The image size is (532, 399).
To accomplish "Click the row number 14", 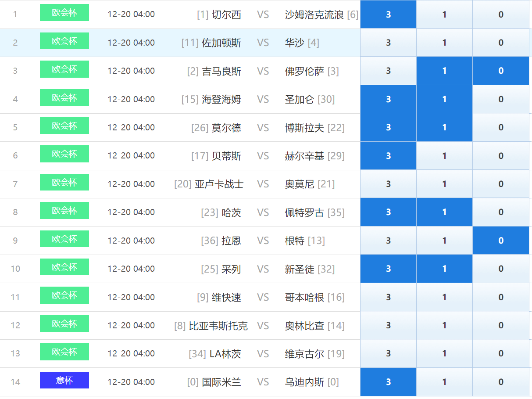I will (x=15, y=382).
